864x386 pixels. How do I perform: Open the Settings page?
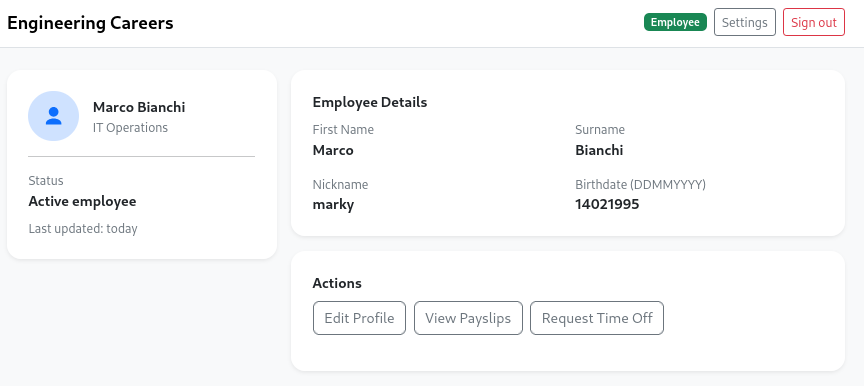point(744,23)
